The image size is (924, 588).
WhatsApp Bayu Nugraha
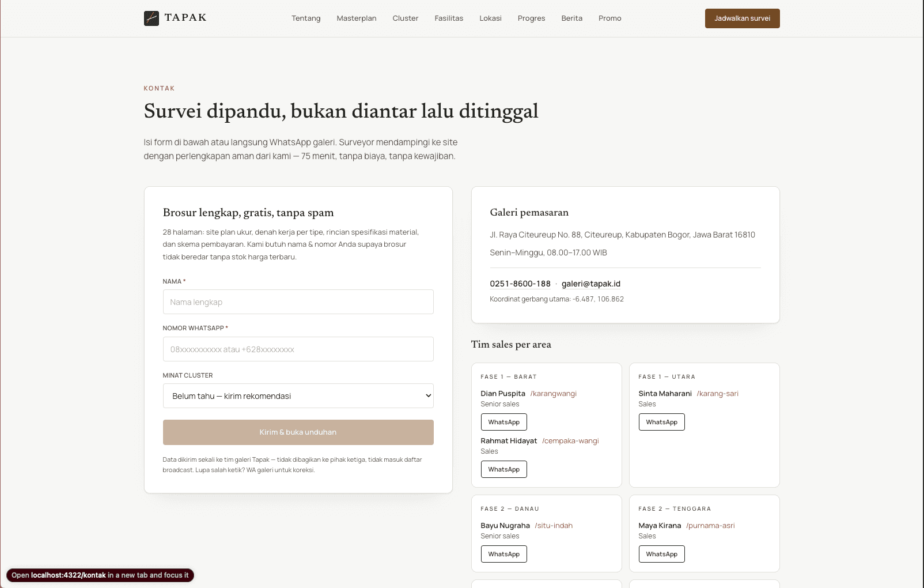tap(504, 554)
